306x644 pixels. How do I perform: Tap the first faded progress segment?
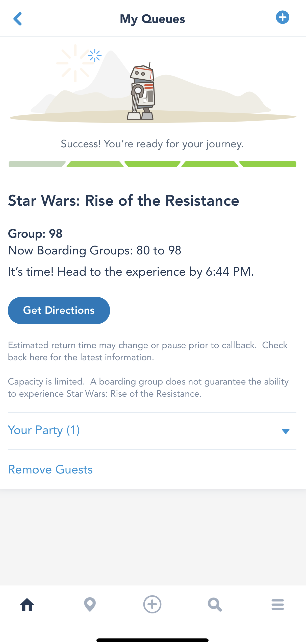click(37, 164)
